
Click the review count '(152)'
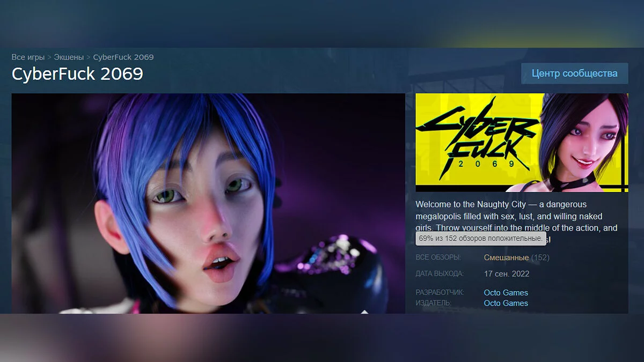(x=540, y=257)
